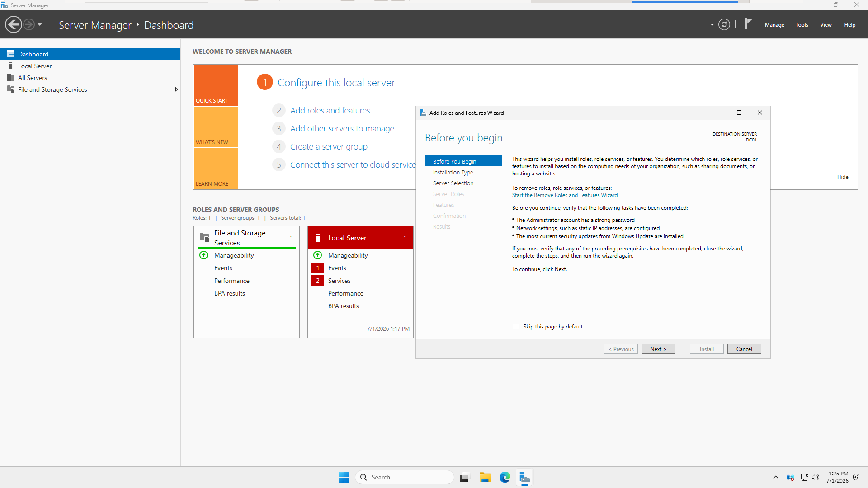This screenshot has width=868, height=488.
Task: Open the Tools menu
Action: [x=802, y=25]
